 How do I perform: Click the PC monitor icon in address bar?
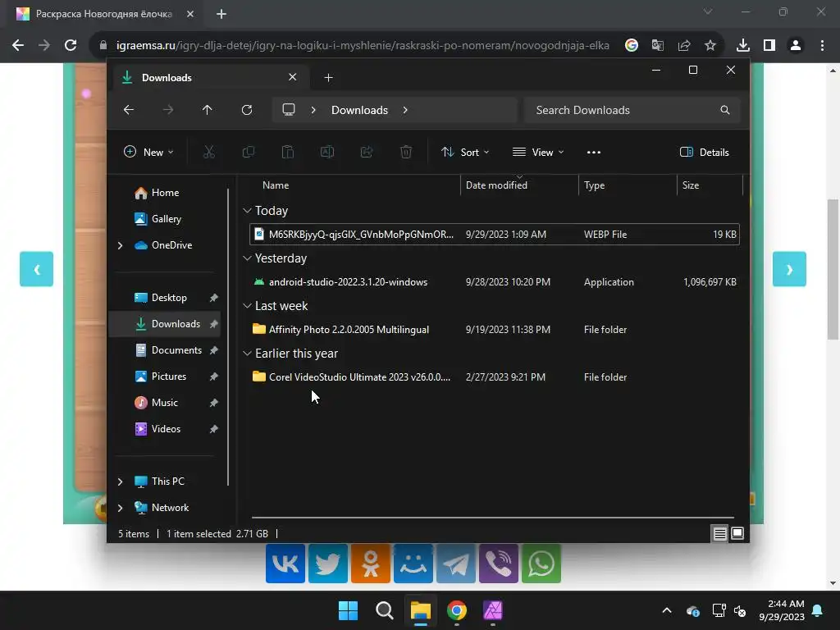tap(289, 110)
